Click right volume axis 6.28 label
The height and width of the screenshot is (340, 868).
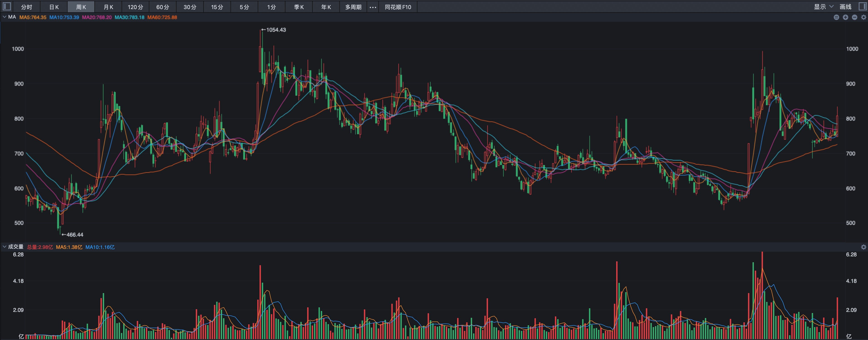tap(851, 255)
